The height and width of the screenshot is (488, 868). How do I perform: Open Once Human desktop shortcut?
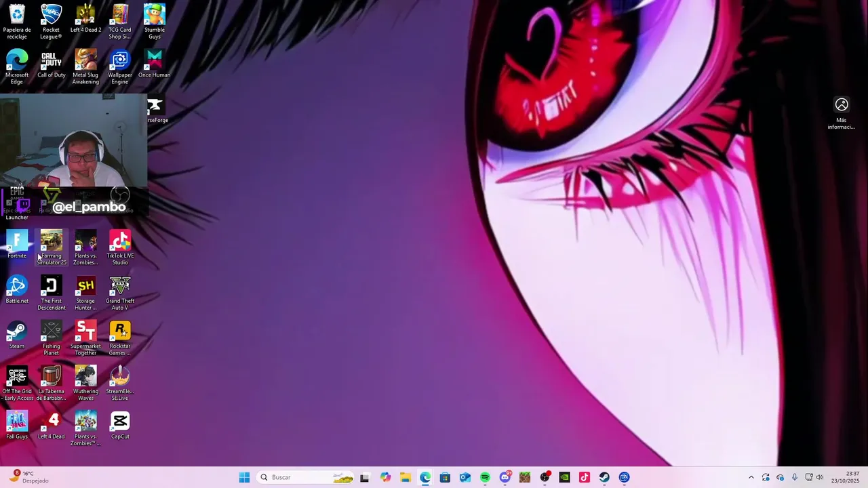[x=154, y=64]
